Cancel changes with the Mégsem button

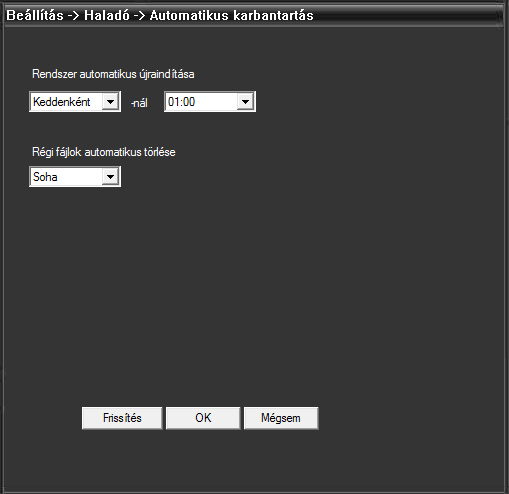pyautogui.click(x=281, y=418)
